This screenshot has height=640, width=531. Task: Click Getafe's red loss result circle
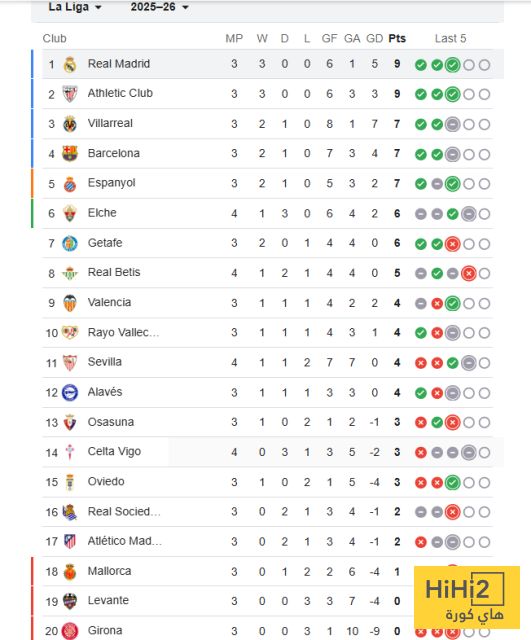pyautogui.click(x=452, y=244)
